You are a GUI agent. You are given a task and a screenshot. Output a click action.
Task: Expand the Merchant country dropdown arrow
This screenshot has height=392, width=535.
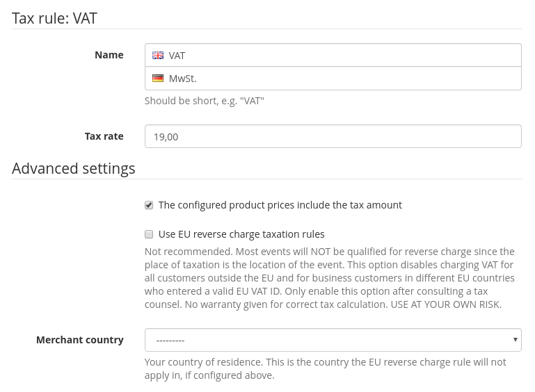[x=515, y=340]
